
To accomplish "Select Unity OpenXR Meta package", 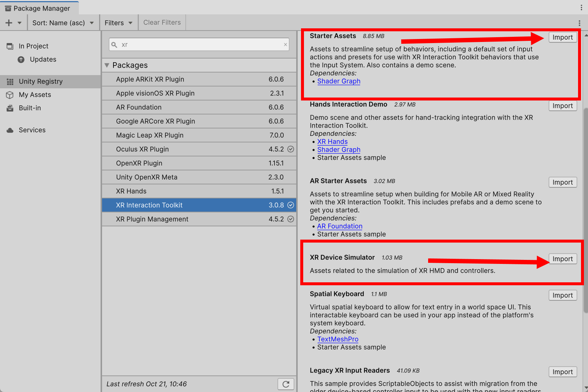I will click(199, 177).
